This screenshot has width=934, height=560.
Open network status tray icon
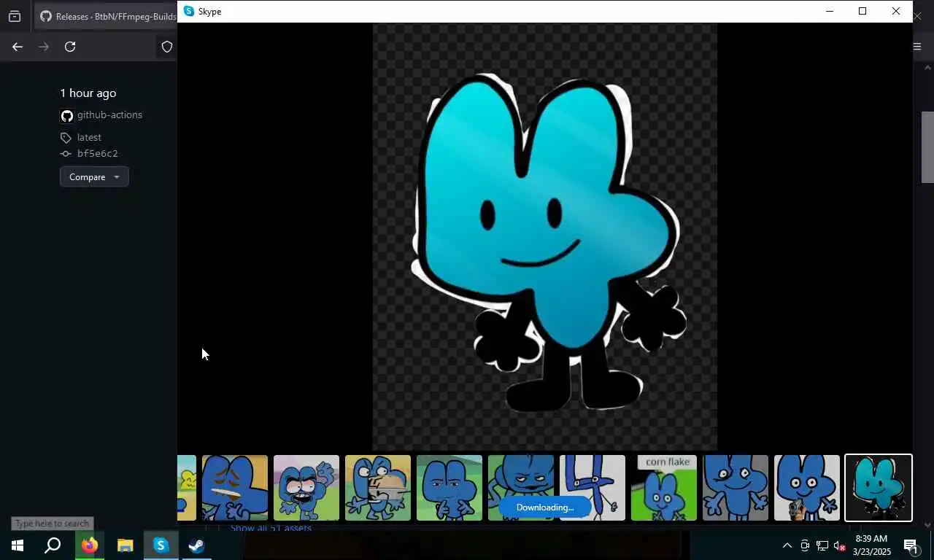point(822,545)
